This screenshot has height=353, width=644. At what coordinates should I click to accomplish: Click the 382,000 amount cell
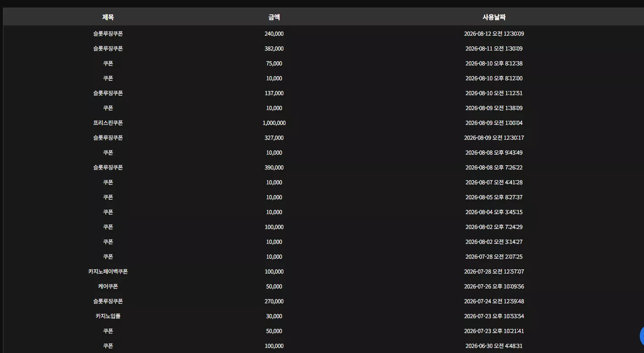(274, 48)
